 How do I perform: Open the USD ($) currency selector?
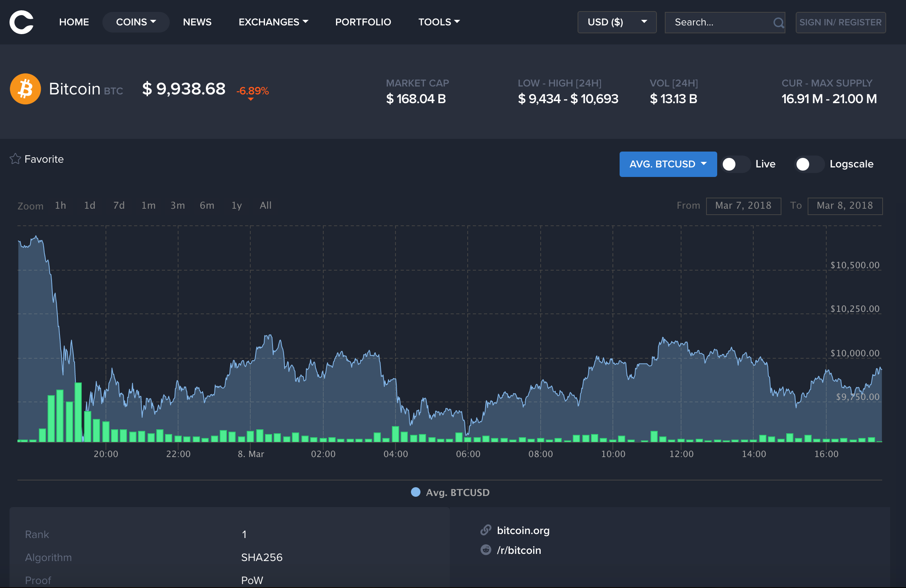click(616, 22)
